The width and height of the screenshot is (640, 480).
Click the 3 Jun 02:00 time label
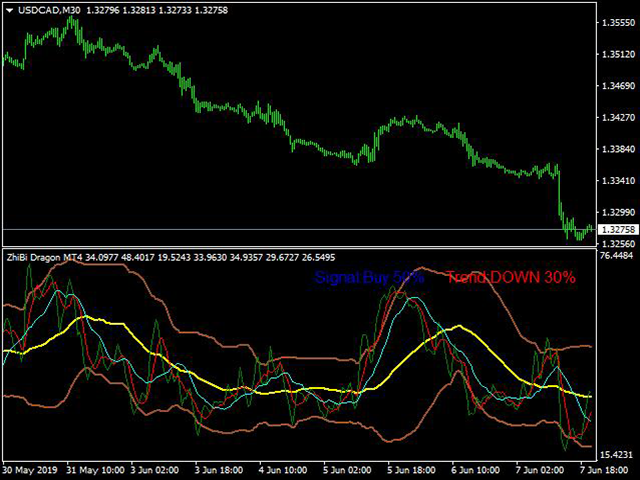click(156, 470)
